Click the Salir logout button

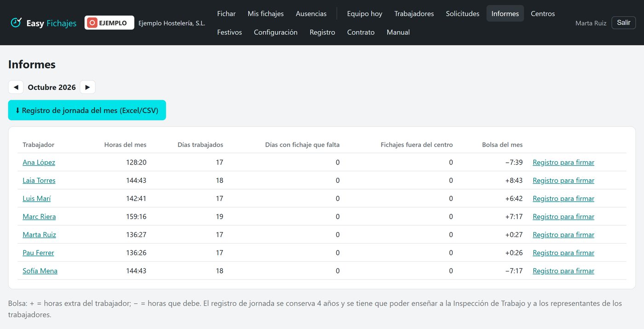click(x=624, y=23)
